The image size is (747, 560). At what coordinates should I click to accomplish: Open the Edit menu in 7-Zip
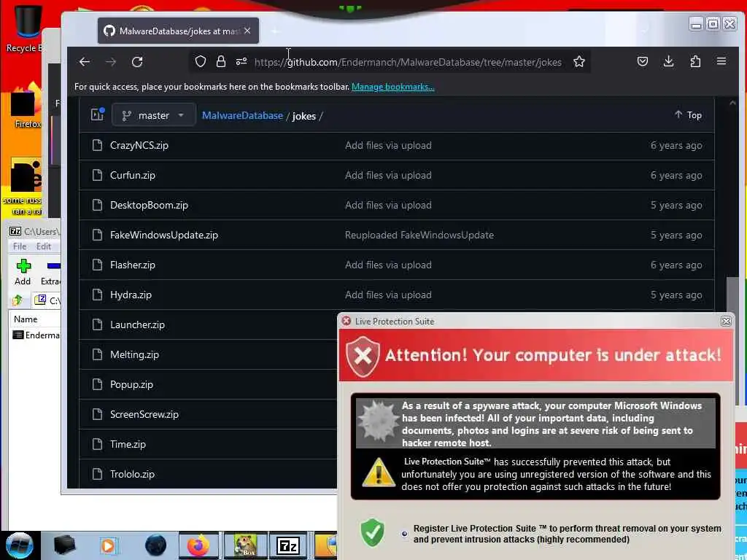[43, 246]
